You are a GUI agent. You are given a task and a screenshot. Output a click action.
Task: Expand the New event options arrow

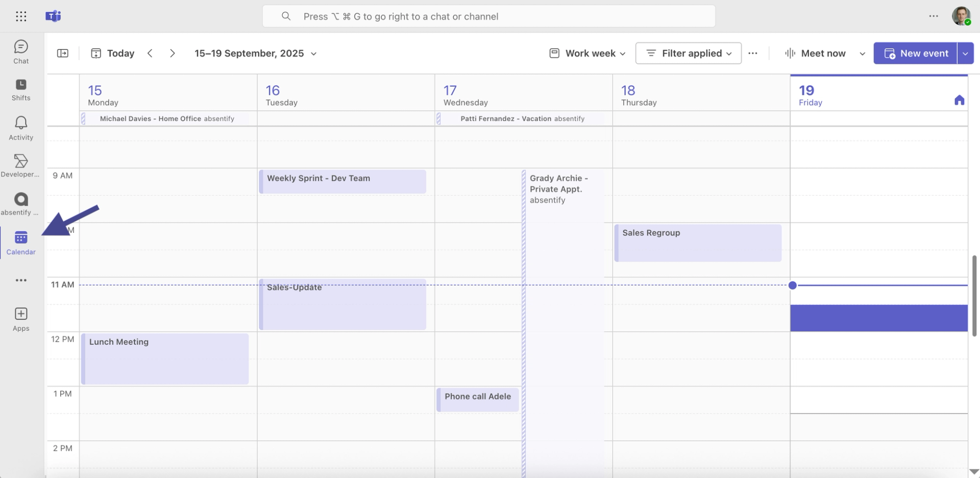(x=965, y=53)
